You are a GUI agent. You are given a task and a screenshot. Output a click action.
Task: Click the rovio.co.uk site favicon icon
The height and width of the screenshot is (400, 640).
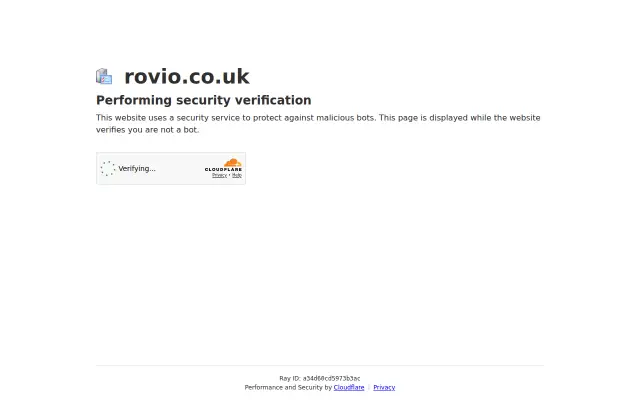pos(104,76)
